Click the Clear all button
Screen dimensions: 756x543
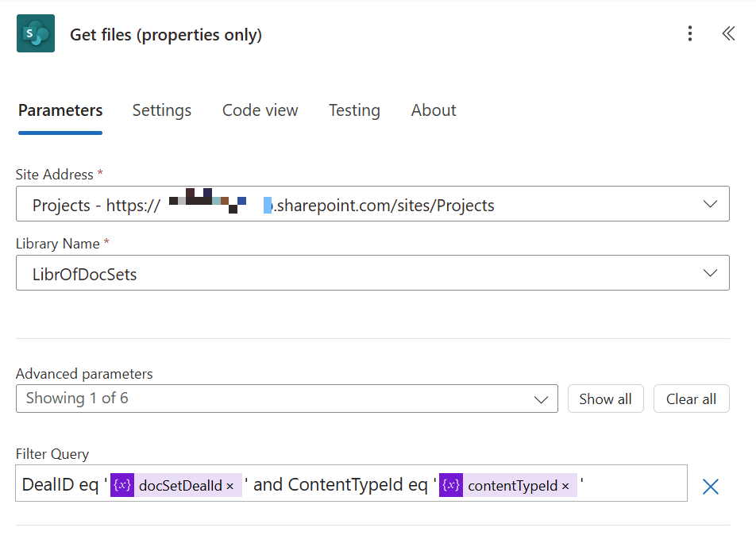pos(691,399)
